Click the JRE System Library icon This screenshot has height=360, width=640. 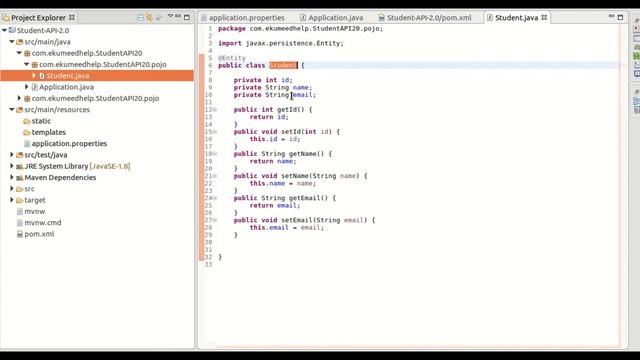pos(20,167)
